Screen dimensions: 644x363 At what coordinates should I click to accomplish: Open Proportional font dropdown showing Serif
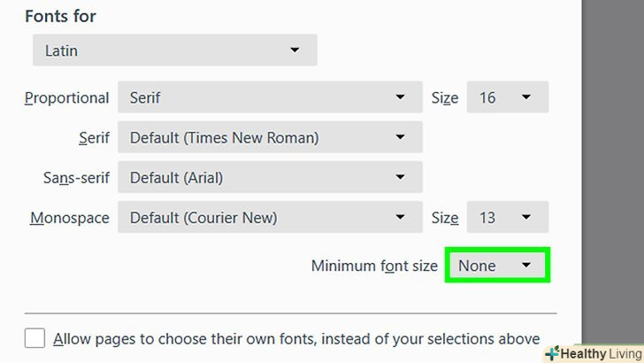click(270, 97)
